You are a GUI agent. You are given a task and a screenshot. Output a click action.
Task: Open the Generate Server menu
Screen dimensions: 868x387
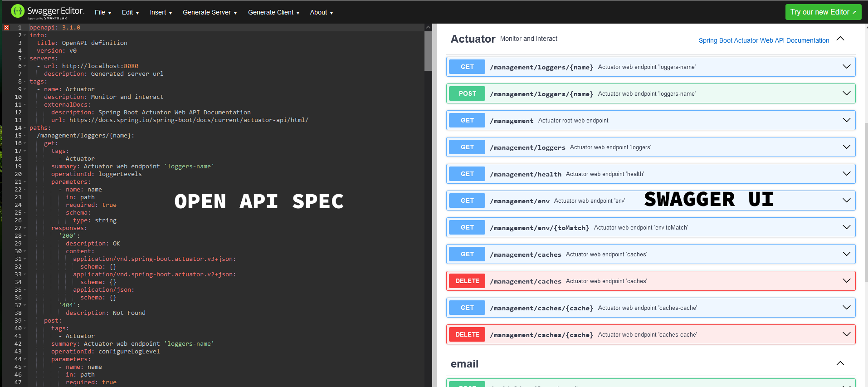(210, 12)
